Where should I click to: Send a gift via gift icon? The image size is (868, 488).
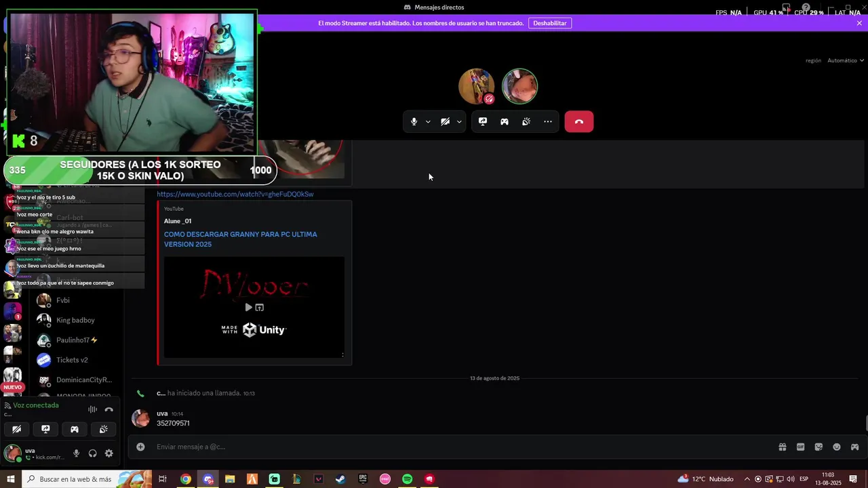point(782,447)
